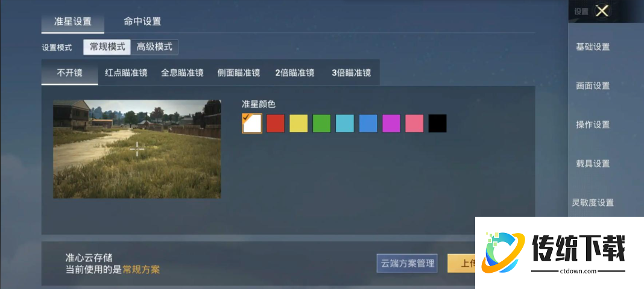The height and width of the screenshot is (289, 644).
Task: Click the 常规方案 highlighted text
Action: pyautogui.click(x=141, y=270)
